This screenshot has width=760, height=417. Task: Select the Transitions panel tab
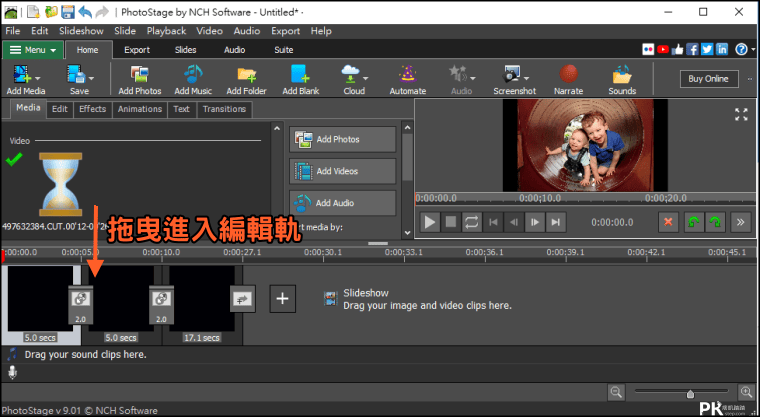tap(224, 109)
